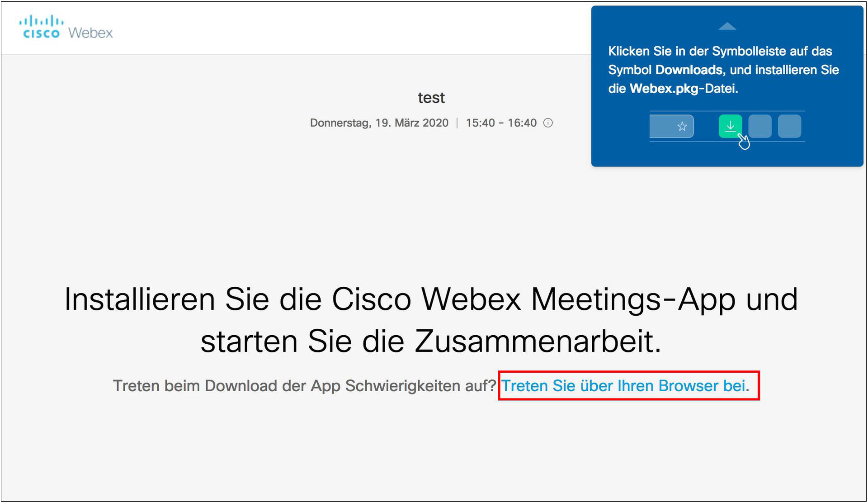Image resolution: width=868 pixels, height=503 pixels.
Task: Click the hand cursor graphic in the tooltip
Action: tap(744, 142)
